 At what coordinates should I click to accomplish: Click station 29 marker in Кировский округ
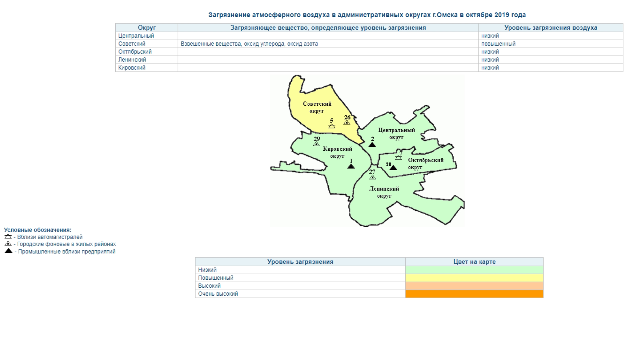[x=316, y=144]
